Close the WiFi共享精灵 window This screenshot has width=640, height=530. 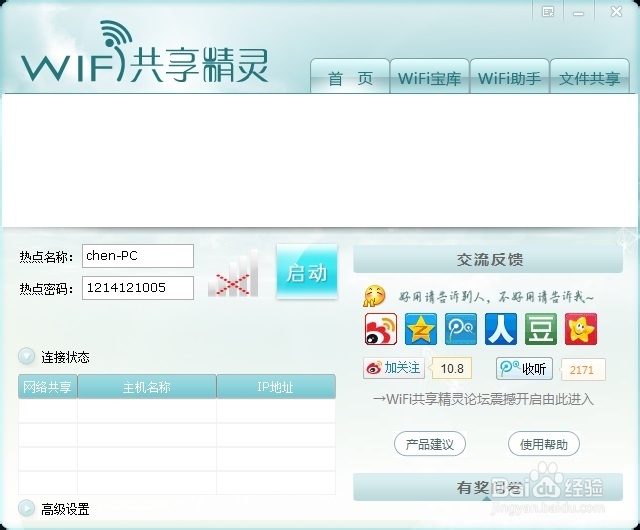[x=616, y=11]
